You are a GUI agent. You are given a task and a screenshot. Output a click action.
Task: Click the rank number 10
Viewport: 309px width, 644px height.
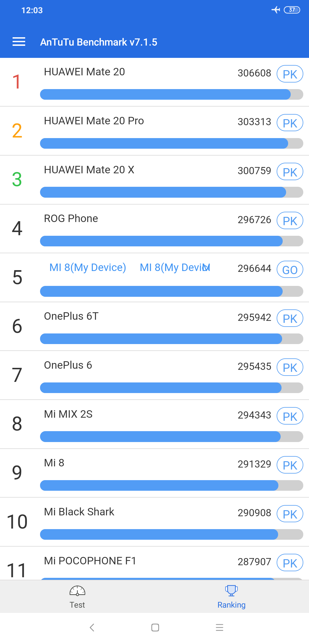click(17, 522)
